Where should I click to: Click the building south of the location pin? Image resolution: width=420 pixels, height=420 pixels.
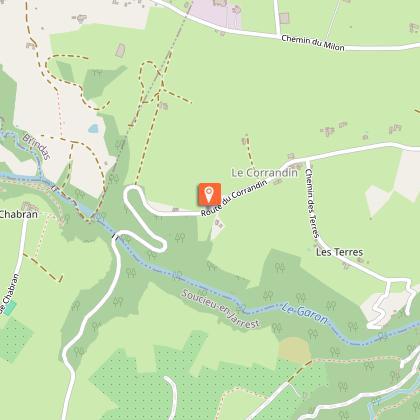(218, 224)
